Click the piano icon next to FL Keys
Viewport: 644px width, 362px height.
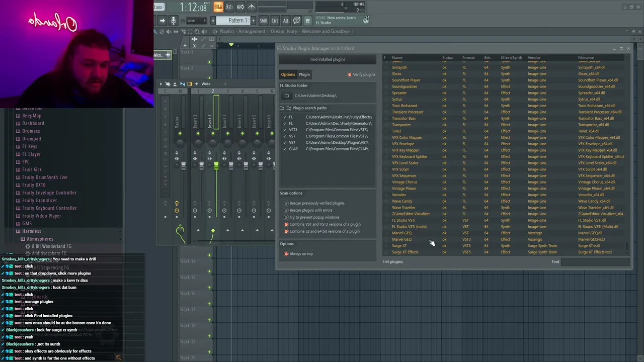coord(18,146)
